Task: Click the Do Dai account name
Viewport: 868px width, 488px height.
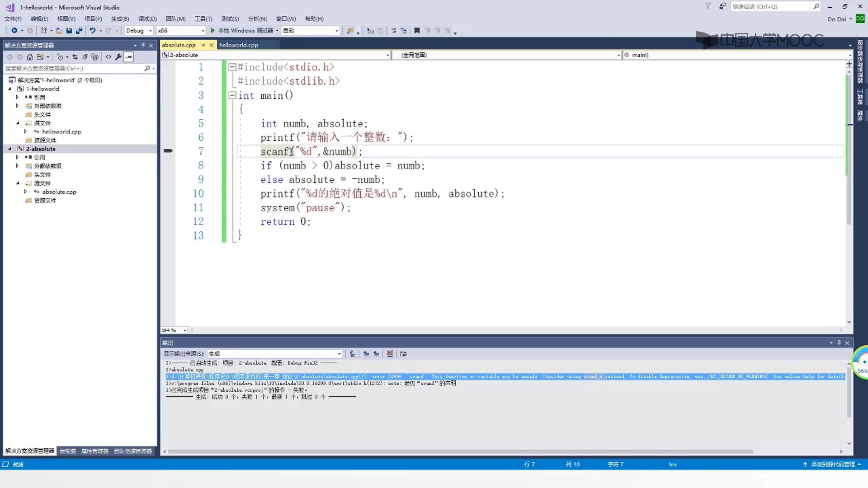Action: (x=836, y=19)
